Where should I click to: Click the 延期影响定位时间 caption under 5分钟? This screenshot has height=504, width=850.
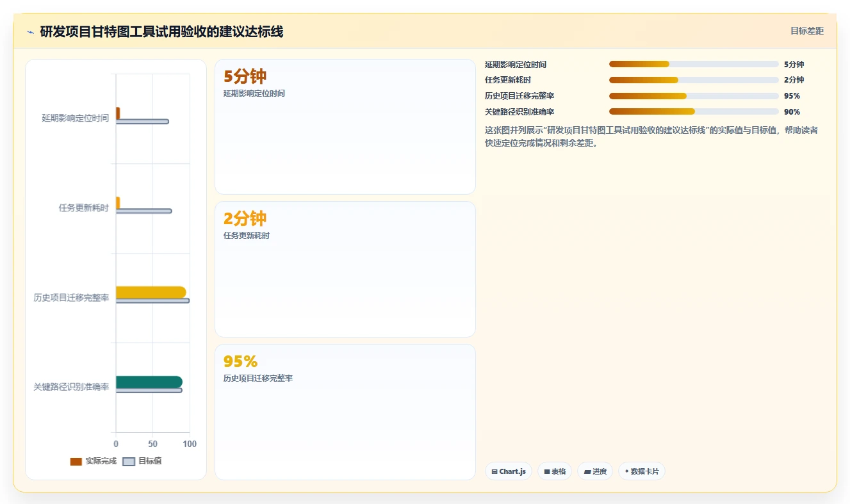(x=254, y=93)
